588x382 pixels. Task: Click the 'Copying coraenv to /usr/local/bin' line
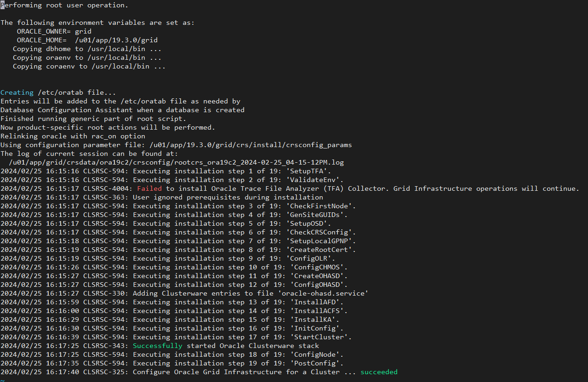tap(89, 66)
